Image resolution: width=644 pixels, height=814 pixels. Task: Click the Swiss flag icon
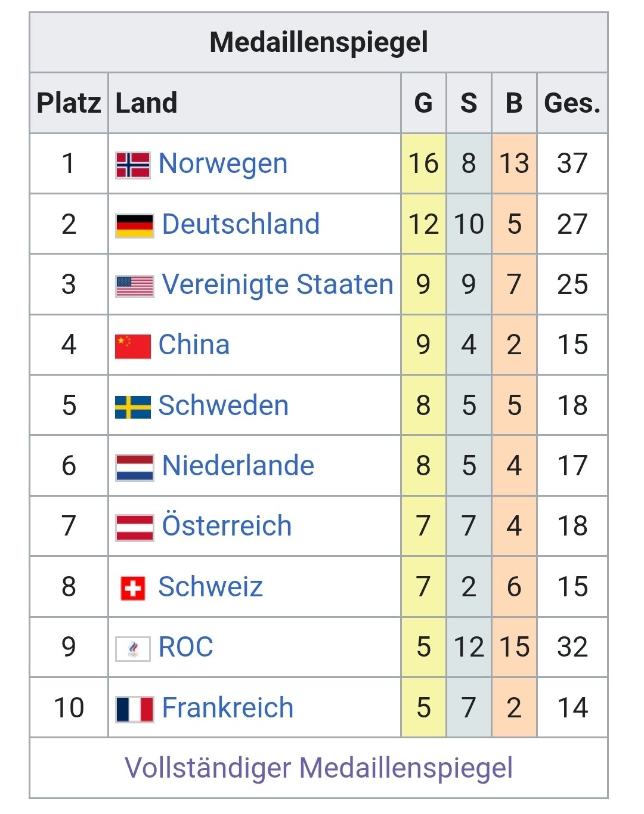tap(132, 588)
